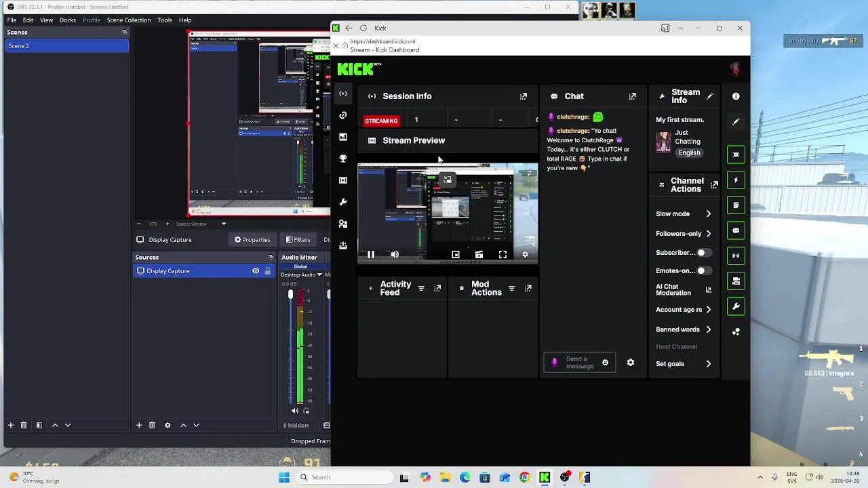Open OBS View menu
This screenshot has height=488, width=868.
click(46, 20)
